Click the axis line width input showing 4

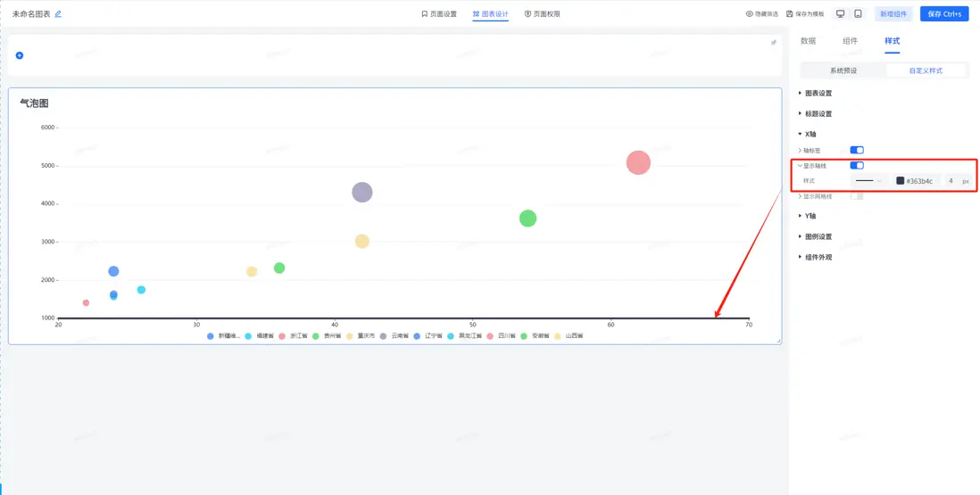[x=951, y=181]
